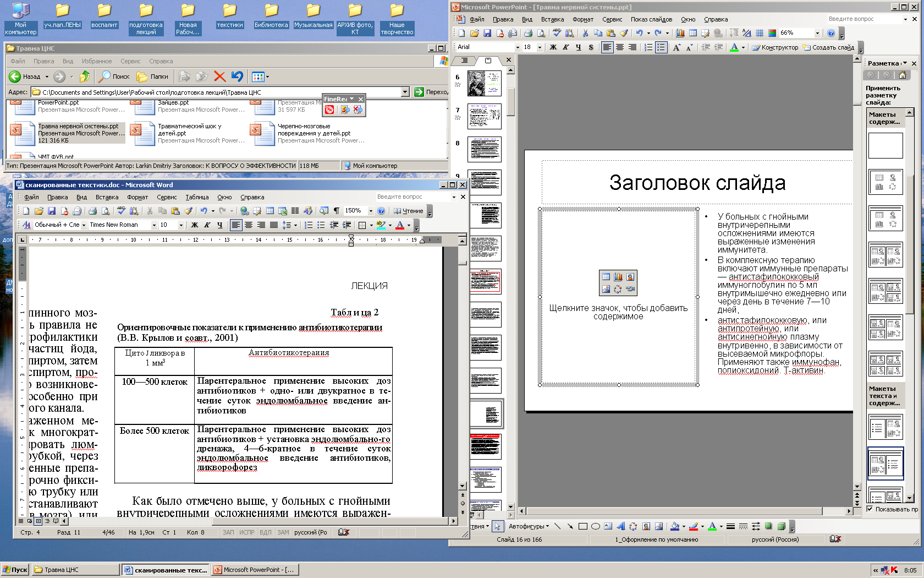Go up one folder level in Explorer
This screenshot has height=578, width=924.
click(x=85, y=77)
